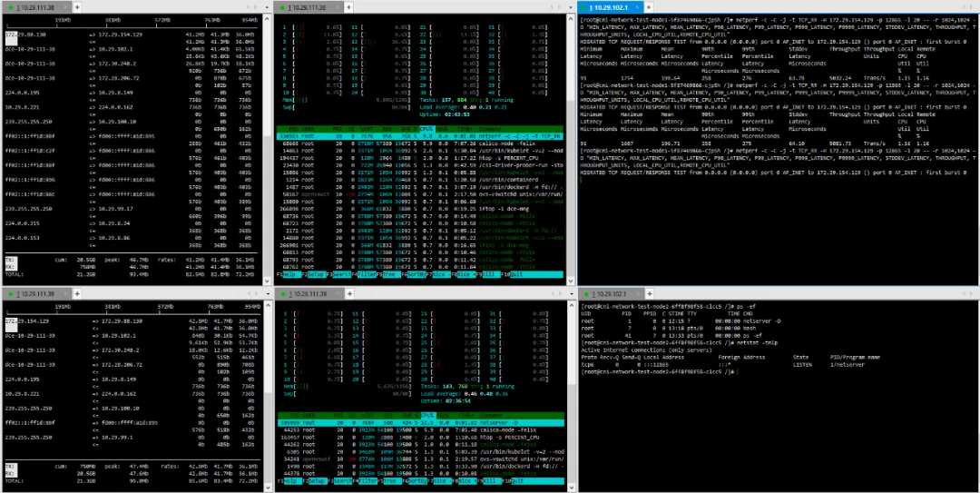980x493 pixels.
Task: Open a new tab in the bottom-middle 10.29.111.39 pane
Action: pyautogui.click(x=351, y=293)
